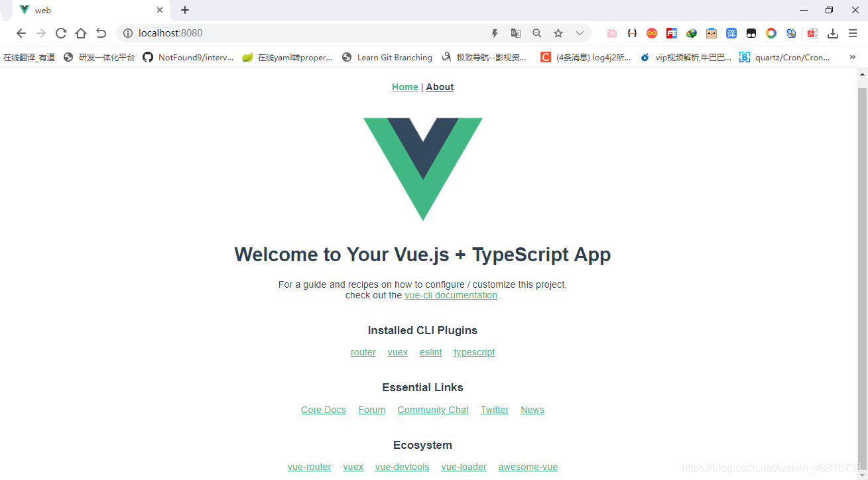Viewport: 868px width, 480px height.
Task: Go back using the browser back arrow
Action: click(21, 33)
